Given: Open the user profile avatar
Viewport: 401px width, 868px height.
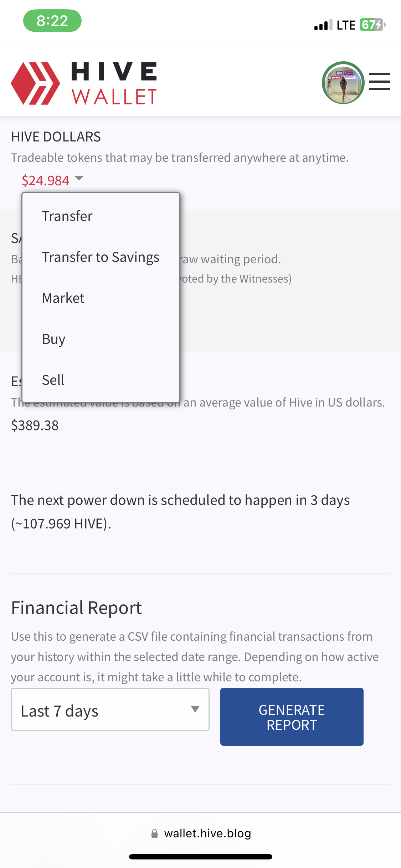Looking at the screenshot, I should 343,83.
